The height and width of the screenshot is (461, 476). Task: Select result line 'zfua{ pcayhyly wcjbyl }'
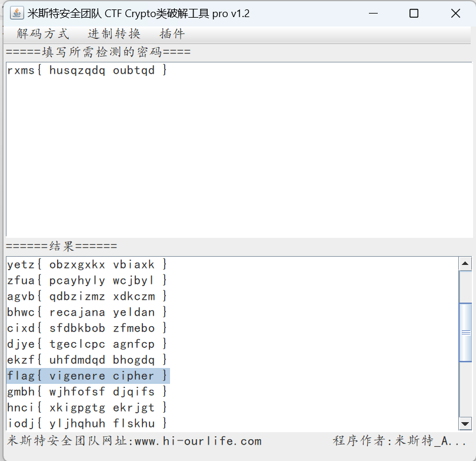pos(87,280)
